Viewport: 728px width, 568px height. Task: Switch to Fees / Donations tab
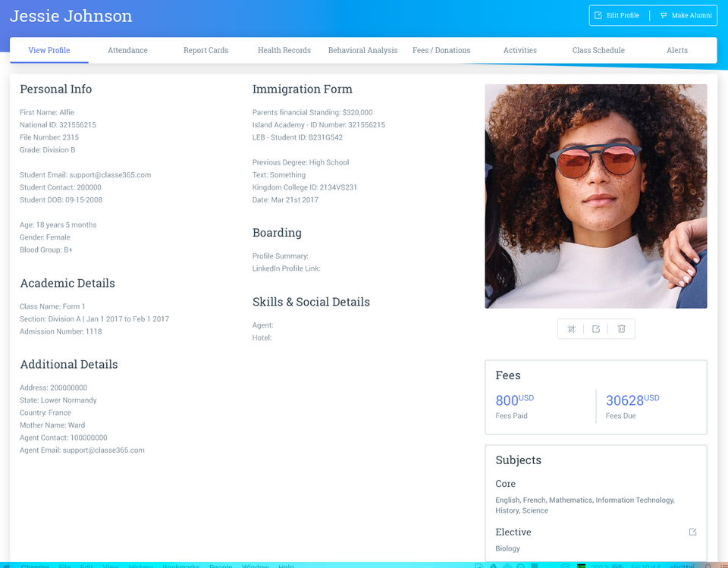click(x=441, y=50)
